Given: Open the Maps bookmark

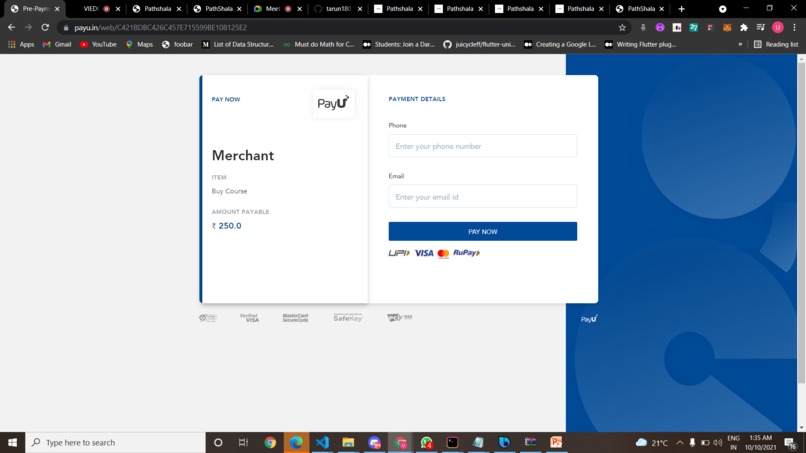Looking at the screenshot, I should click(x=139, y=45).
